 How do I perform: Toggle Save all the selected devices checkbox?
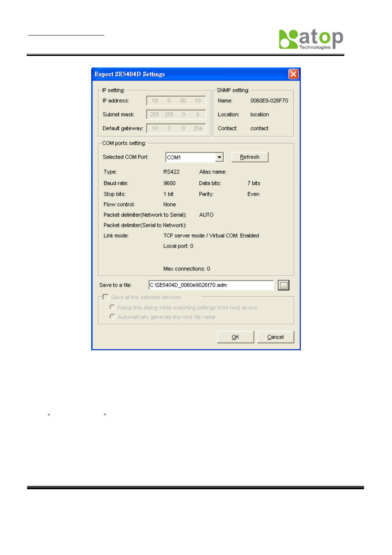tap(106, 297)
